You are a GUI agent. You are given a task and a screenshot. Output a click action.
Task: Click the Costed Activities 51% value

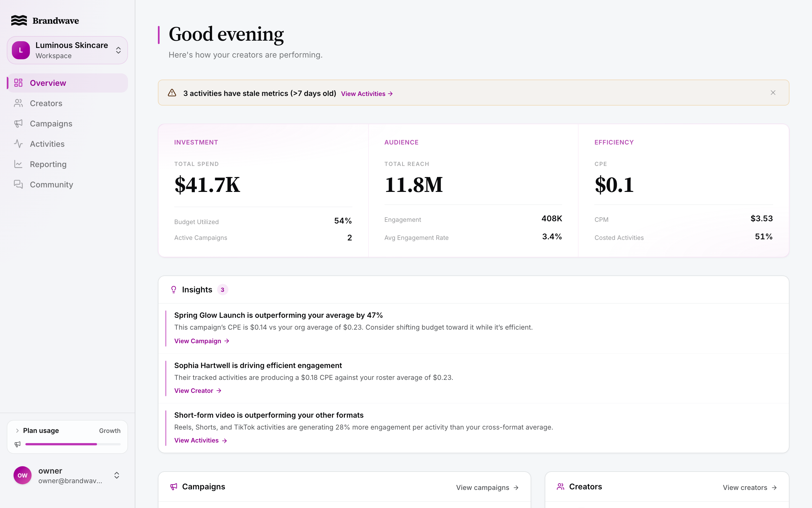click(764, 237)
